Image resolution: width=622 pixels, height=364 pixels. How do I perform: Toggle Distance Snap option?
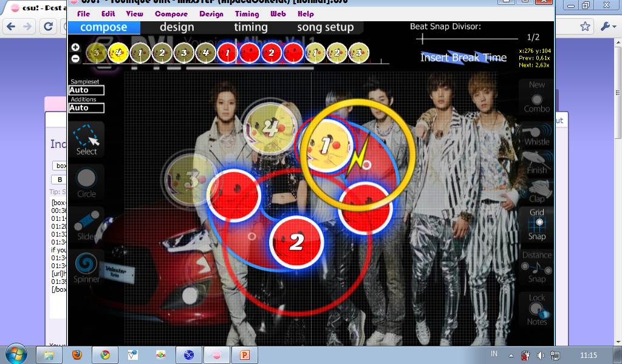(x=537, y=267)
